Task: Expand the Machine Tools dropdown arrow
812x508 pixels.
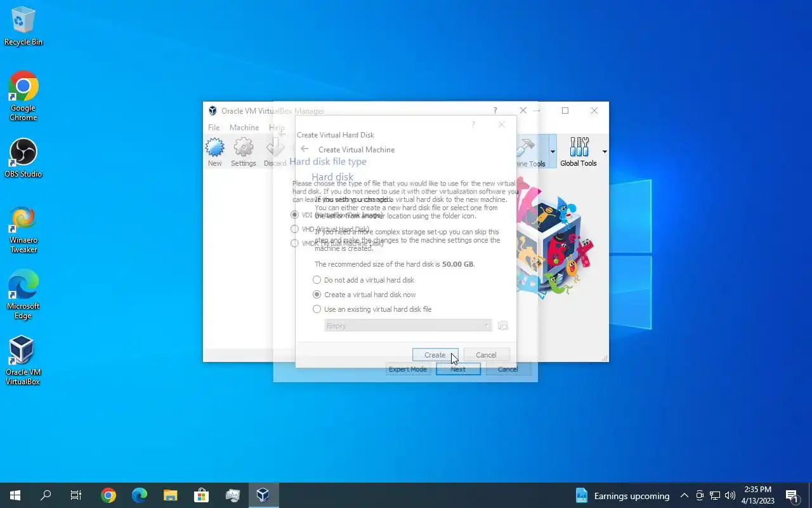Action: (x=553, y=152)
